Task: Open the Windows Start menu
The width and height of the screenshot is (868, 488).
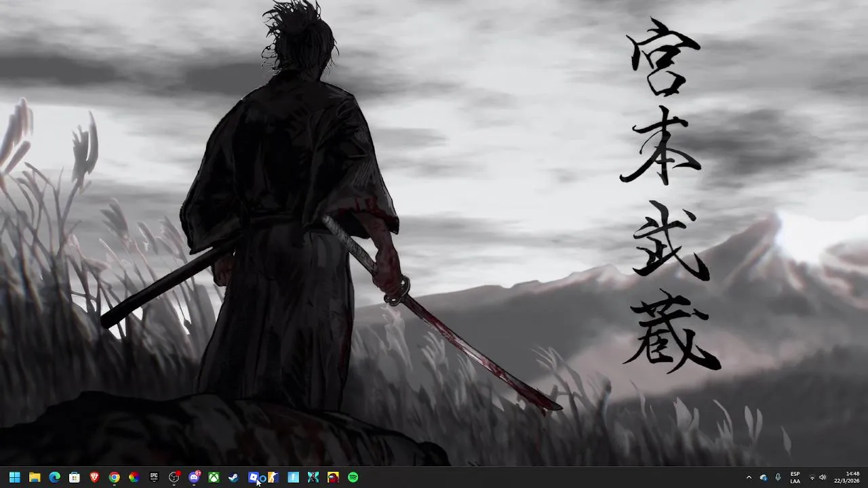Action: [15, 477]
